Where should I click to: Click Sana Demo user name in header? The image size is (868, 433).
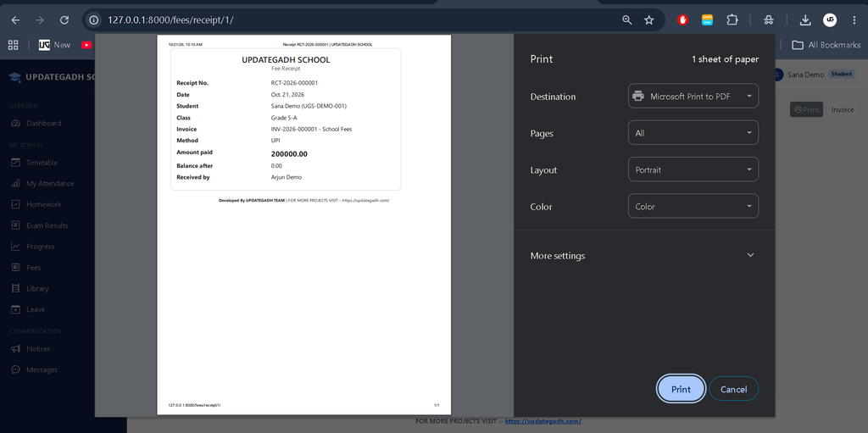[x=805, y=75]
